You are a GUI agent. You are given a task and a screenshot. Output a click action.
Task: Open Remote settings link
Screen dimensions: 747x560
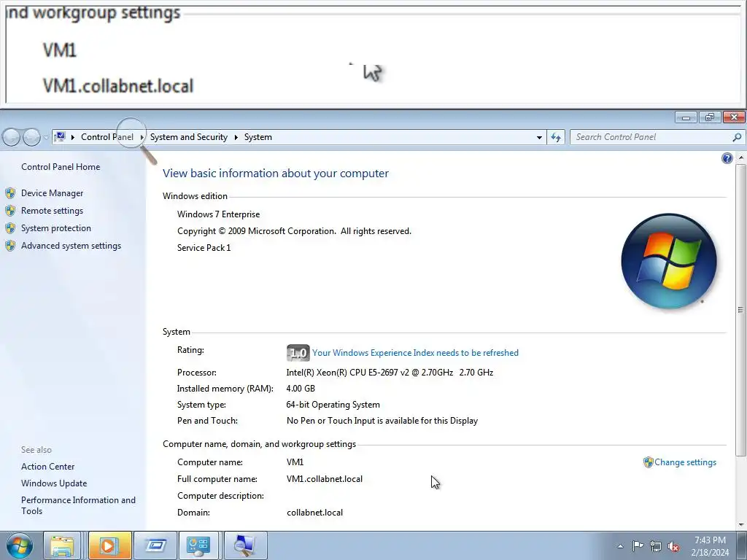(52, 211)
